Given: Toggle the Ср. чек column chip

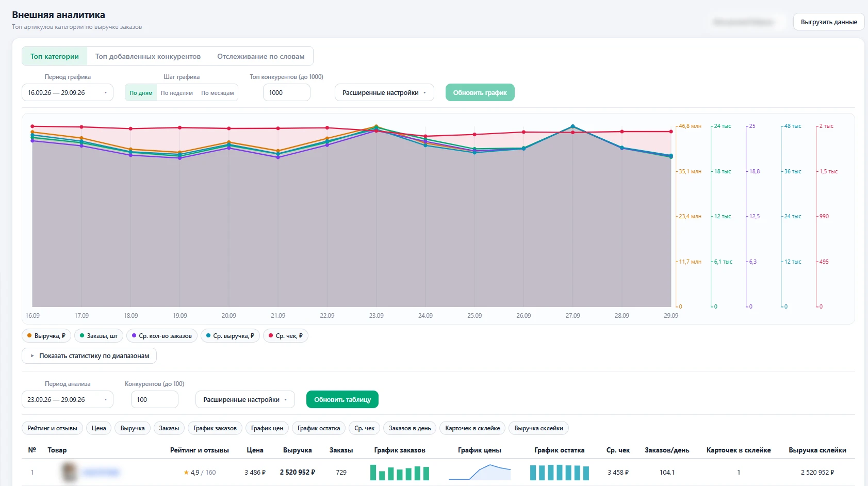Looking at the screenshot, I should pyautogui.click(x=365, y=428).
